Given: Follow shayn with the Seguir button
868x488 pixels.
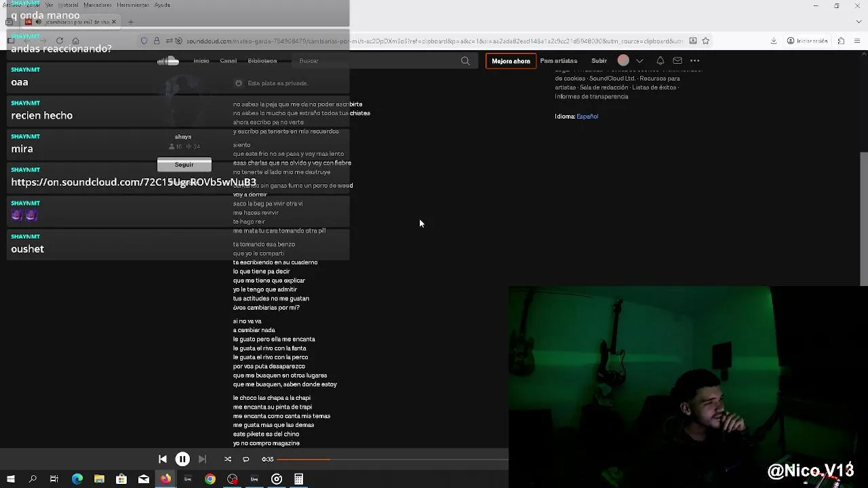Looking at the screenshot, I should 184,165.
